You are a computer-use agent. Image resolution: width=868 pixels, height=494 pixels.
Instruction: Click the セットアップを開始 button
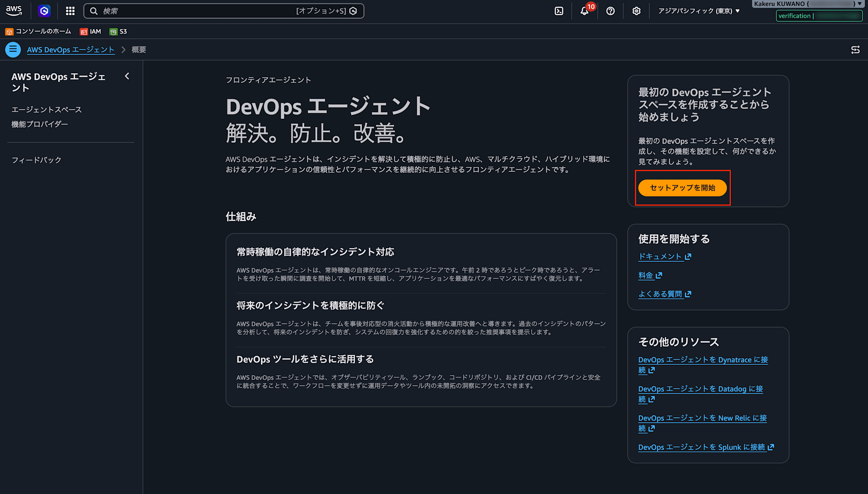pyautogui.click(x=682, y=188)
